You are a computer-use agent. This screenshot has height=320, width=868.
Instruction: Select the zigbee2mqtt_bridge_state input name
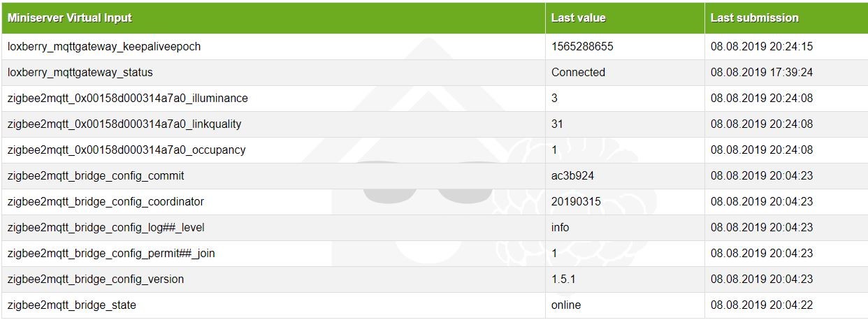point(72,305)
